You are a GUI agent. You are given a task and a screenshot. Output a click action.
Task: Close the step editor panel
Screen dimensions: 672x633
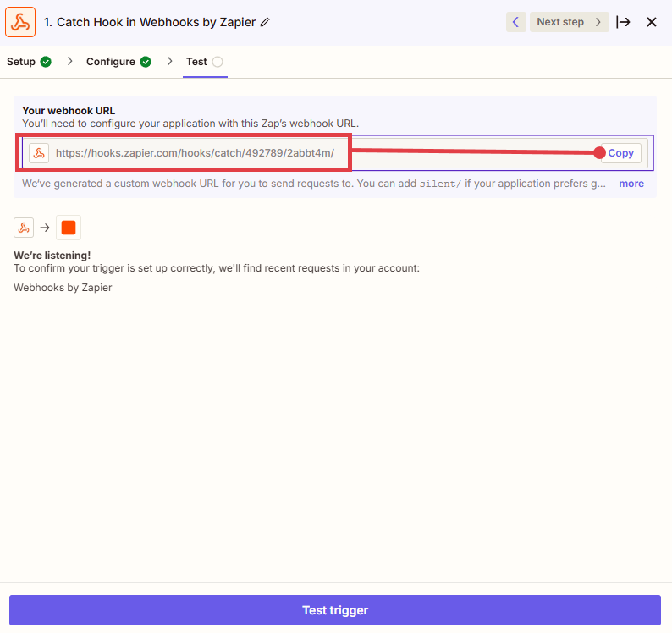[652, 22]
